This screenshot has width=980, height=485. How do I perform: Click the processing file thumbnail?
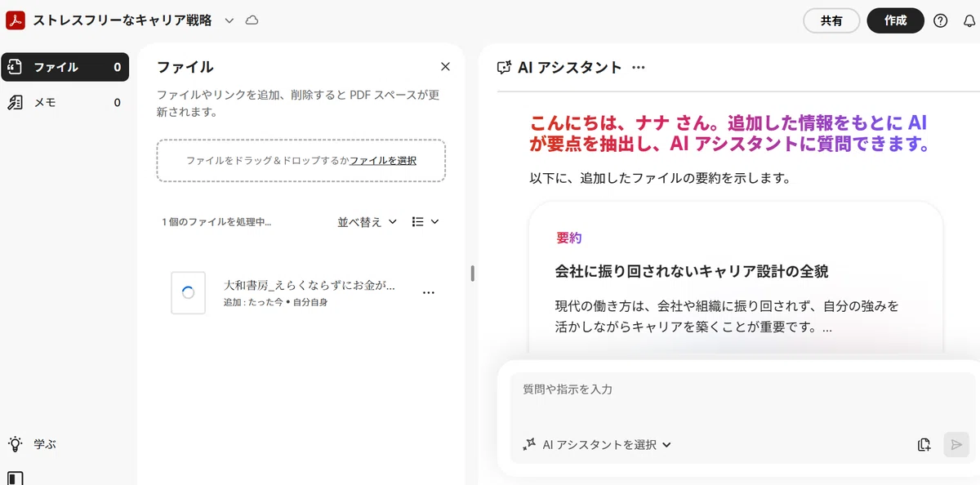188,292
